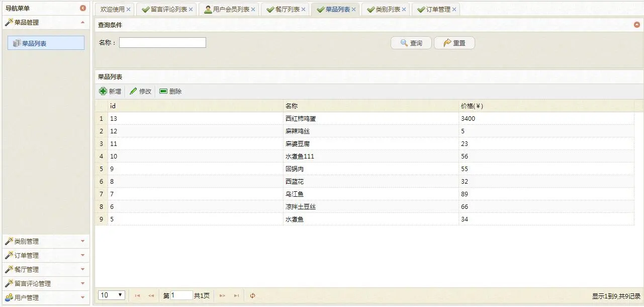Close the 餐厅列表 tab
Screen dimensions: 644x307
(304, 9)
